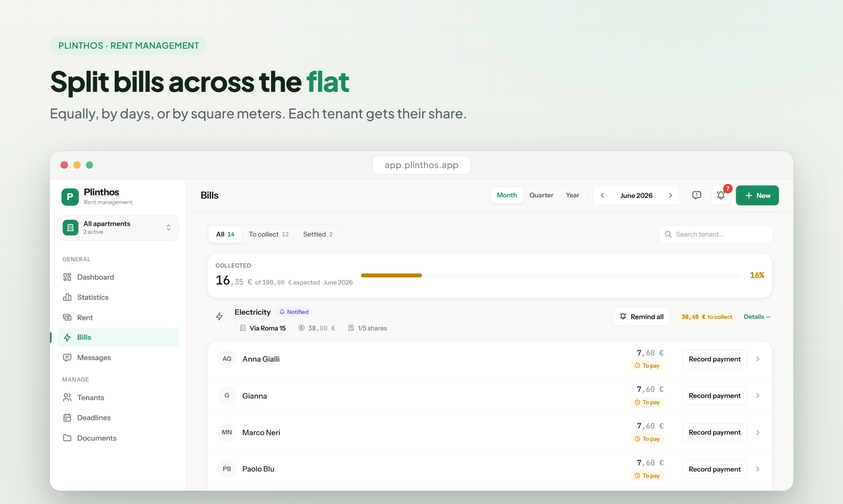Click the Tenants people icon
The height and width of the screenshot is (504, 843).
[67, 397]
